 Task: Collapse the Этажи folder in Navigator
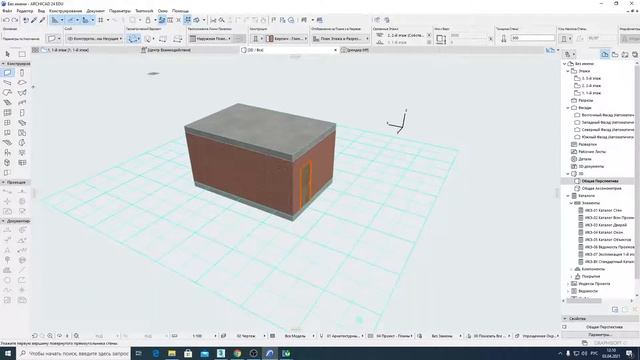(568, 71)
